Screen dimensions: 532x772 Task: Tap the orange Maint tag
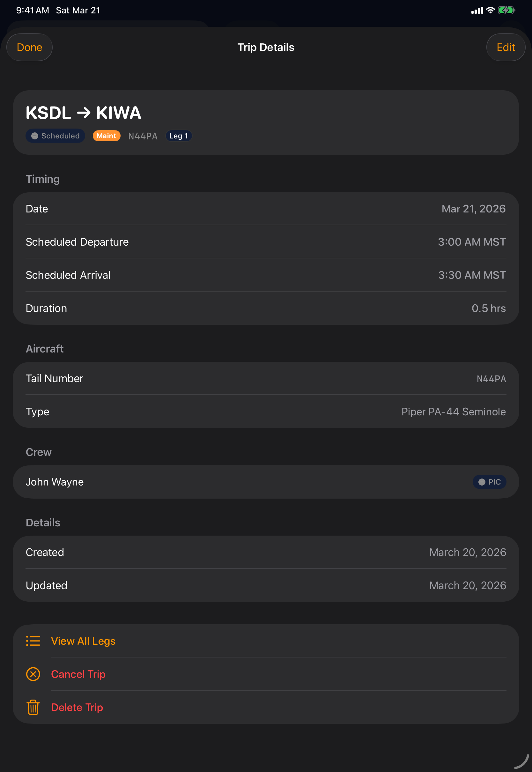pos(106,136)
